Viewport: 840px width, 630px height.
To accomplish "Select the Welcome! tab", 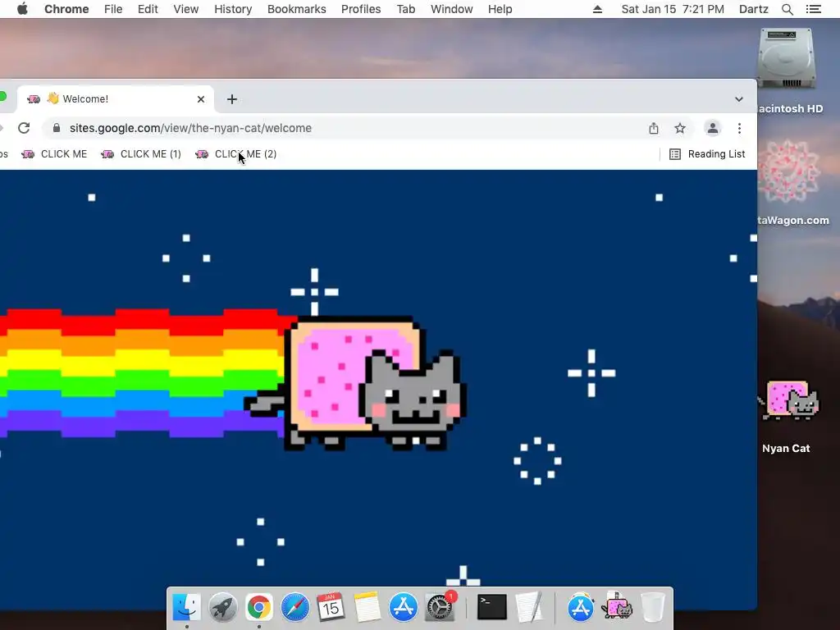I will tap(116, 99).
